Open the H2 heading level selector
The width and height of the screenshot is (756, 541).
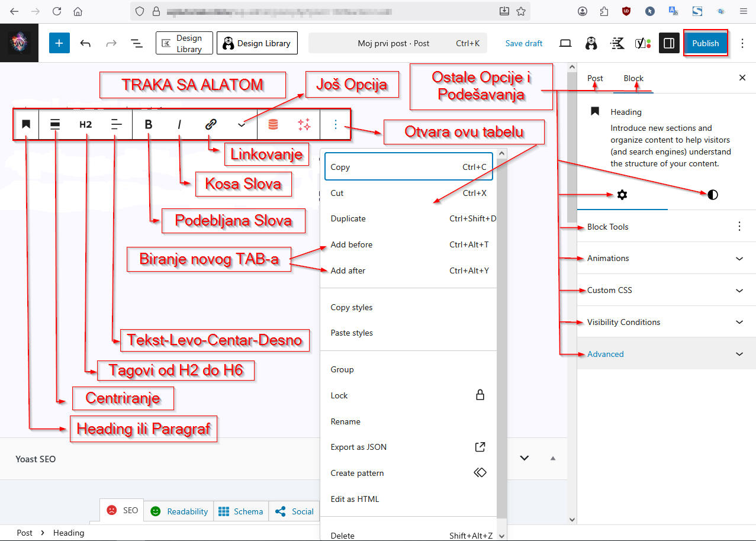click(86, 124)
